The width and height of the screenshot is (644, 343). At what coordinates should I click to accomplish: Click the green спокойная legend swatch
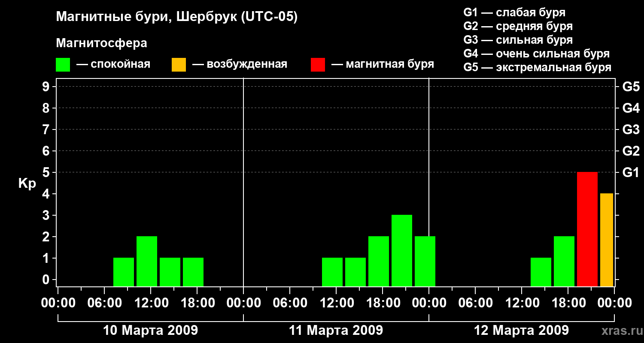[x=63, y=65]
